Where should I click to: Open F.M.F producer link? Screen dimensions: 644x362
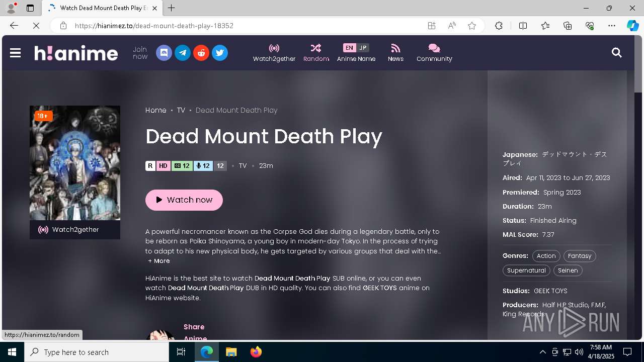[x=598, y=305]
